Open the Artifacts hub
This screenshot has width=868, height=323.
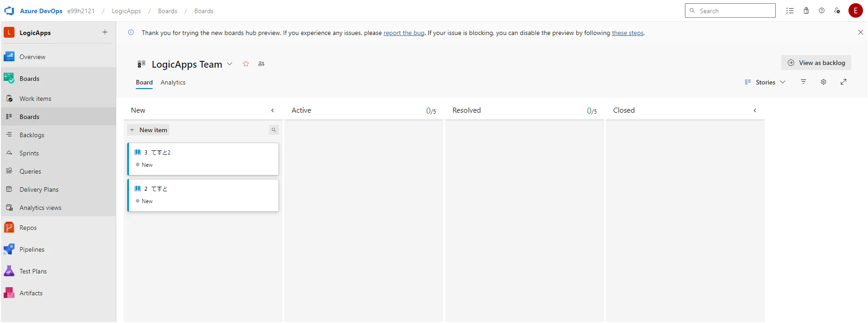point(58,293)
